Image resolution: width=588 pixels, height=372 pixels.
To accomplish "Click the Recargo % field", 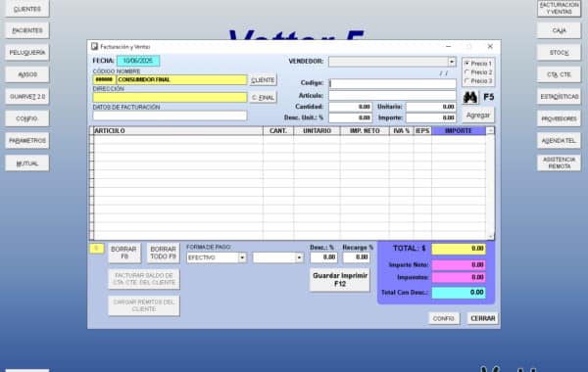I will coord(357,257).
